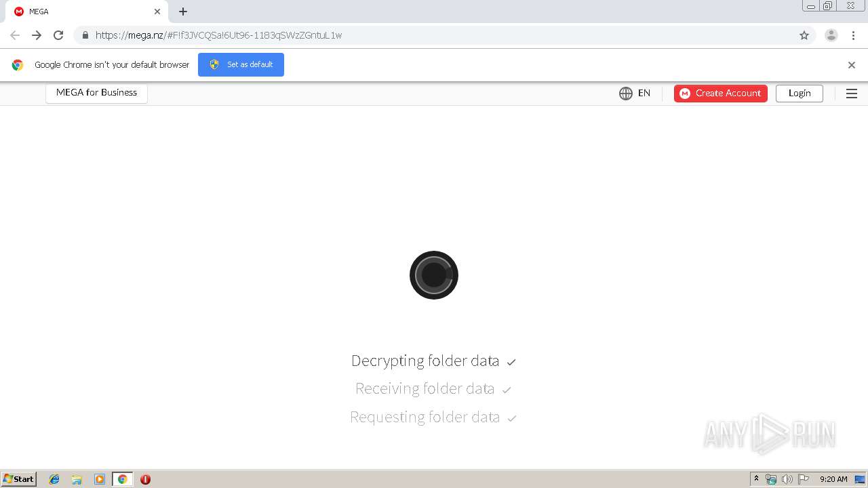Click the 9:20 AM clock
Screen dimensions: 868x488
click(833, 479)
